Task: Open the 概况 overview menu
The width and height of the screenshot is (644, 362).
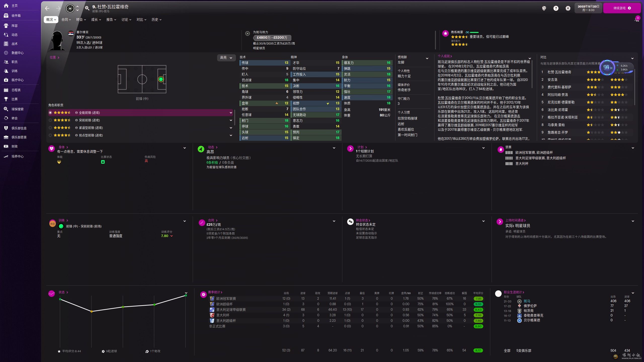Action: 51,20
